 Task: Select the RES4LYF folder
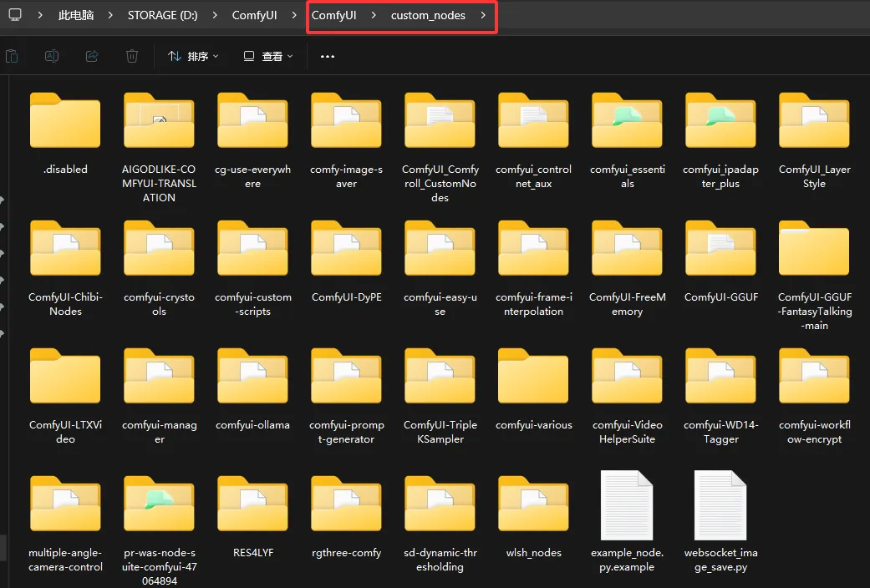click(x=253, y=517)
